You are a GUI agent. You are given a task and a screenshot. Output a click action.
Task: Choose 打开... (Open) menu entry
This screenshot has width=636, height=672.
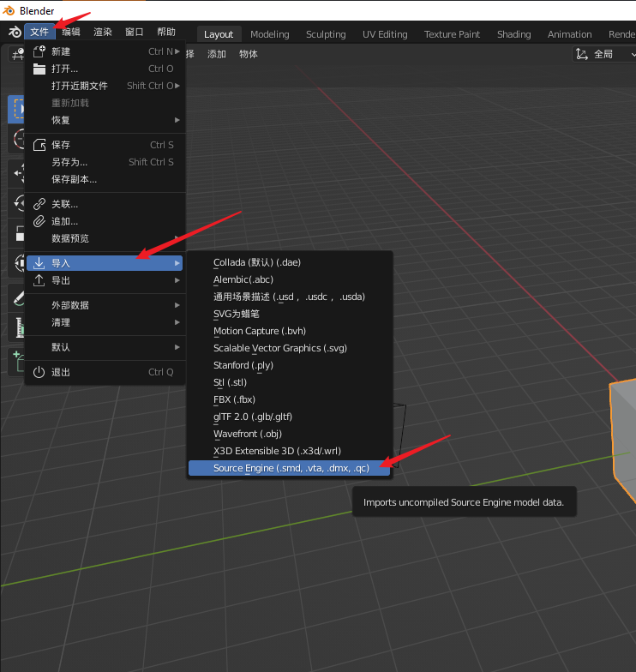pyautogui.click(x=105, y=69)
